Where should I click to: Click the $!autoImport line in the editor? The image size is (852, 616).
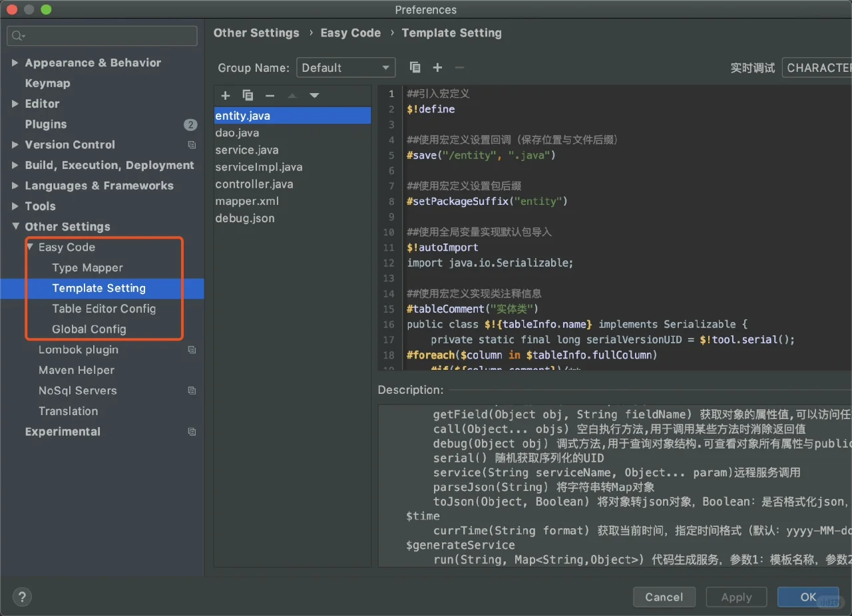tap(443, 247)
